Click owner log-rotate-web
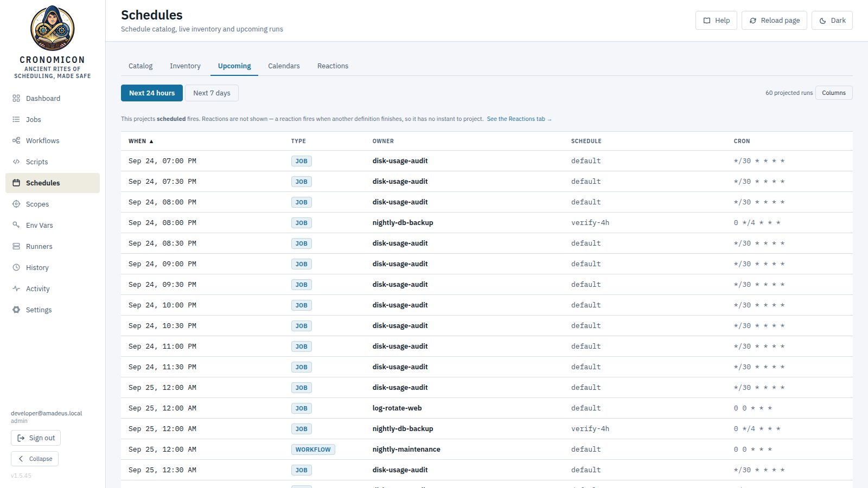The height and width of the screenshot is (488, 868). coord(397,408)
